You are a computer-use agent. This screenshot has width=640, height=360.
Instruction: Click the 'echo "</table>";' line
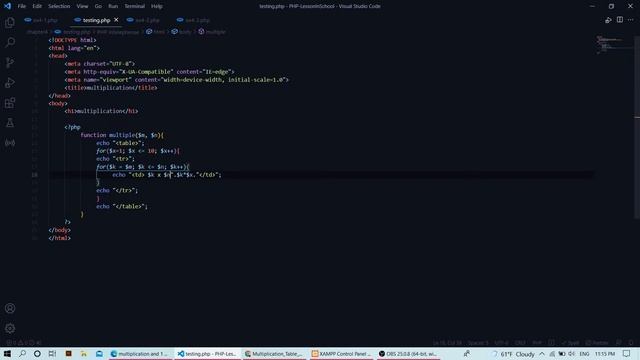click(x=122, y=207)
